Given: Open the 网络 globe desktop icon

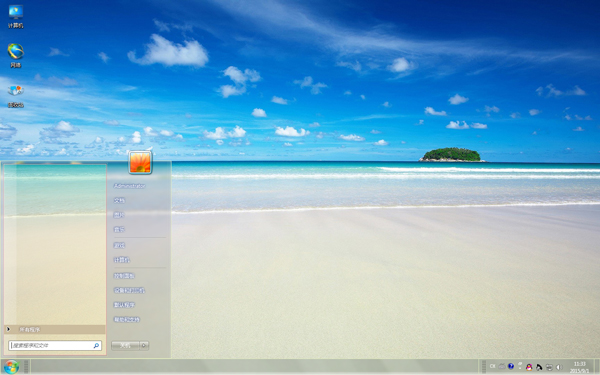Looking at the screenshot, I should [16, 55].
